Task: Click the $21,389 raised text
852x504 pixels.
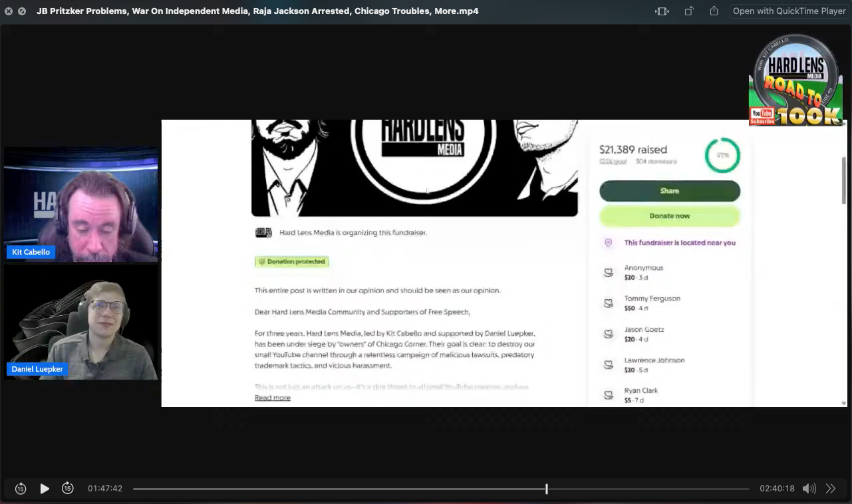Action: [633, 150]
